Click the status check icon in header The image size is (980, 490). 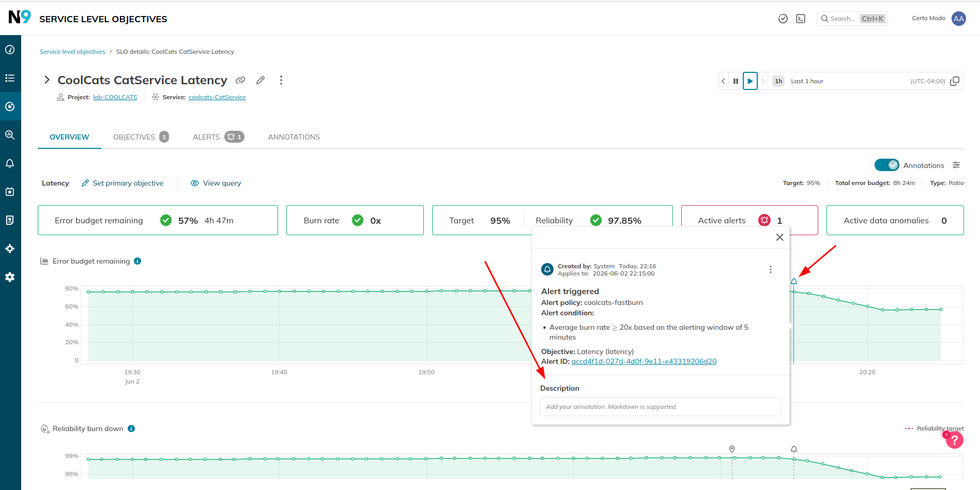pos(783,19)
